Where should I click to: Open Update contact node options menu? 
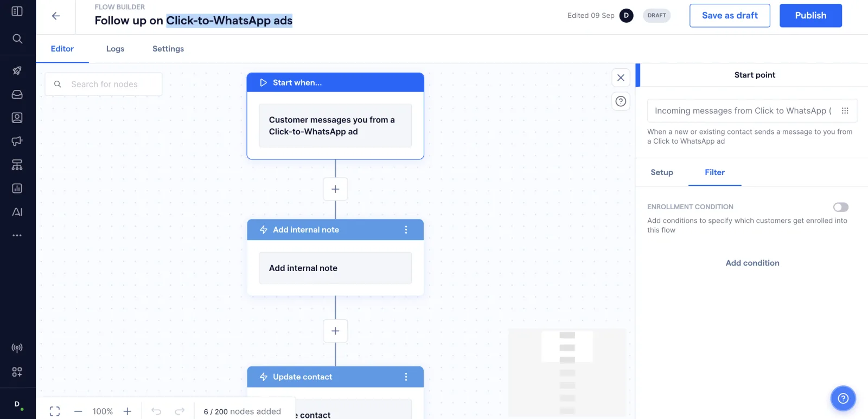[x=406, y=377]
